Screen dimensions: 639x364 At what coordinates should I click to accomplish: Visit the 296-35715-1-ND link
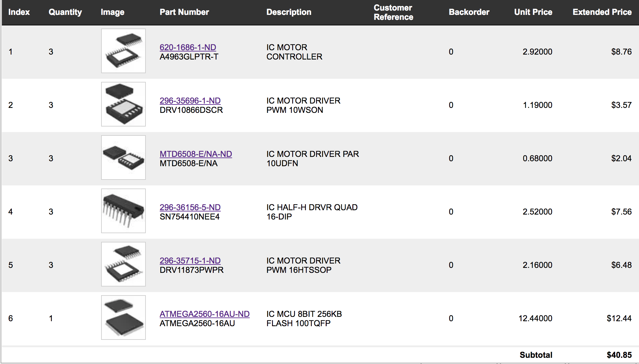coord(190,261)
